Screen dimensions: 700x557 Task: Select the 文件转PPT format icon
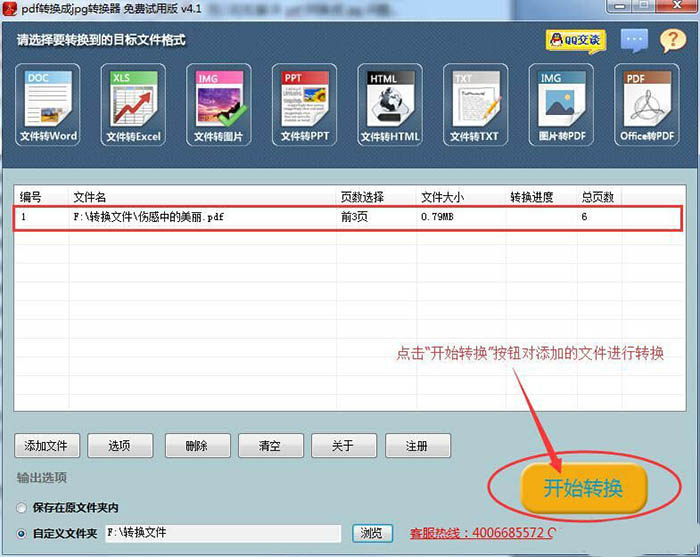point(304,105)
